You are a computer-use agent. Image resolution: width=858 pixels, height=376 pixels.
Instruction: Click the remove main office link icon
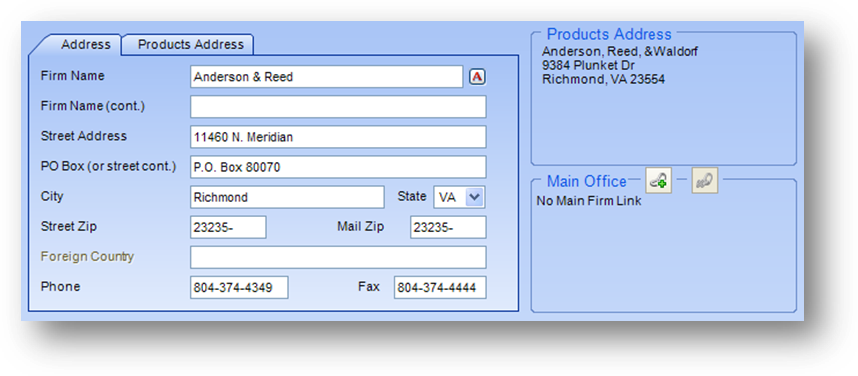coord(705,181)
